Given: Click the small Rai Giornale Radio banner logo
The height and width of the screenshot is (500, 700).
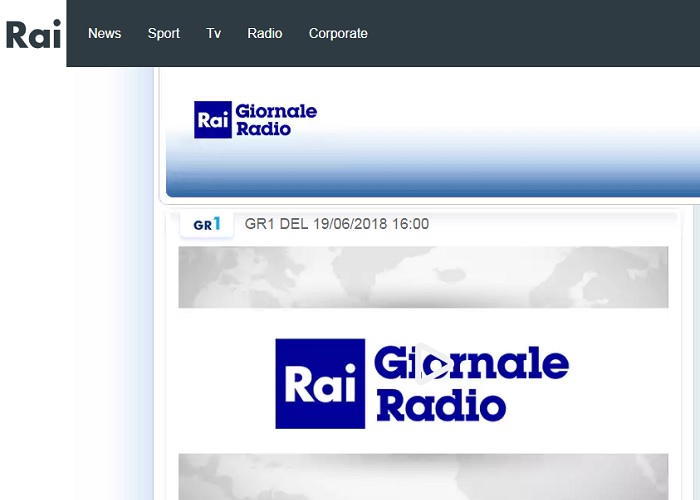Looking at the screenshot, I should click(255, 120).
